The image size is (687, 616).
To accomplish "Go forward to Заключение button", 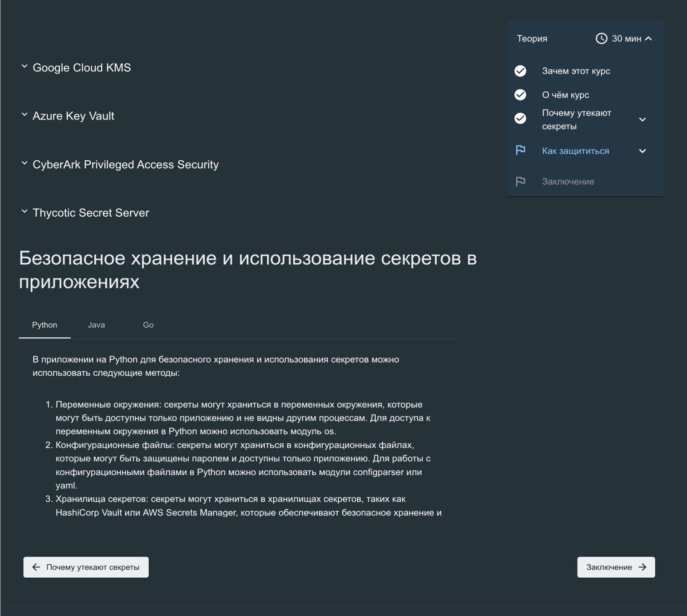I will pyautogui.click(x=616, y=567).
